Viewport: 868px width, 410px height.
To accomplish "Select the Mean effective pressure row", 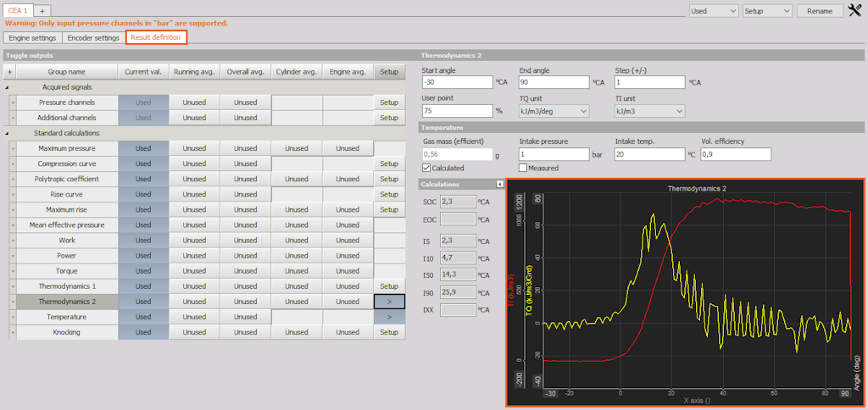I will click(67, 225).
